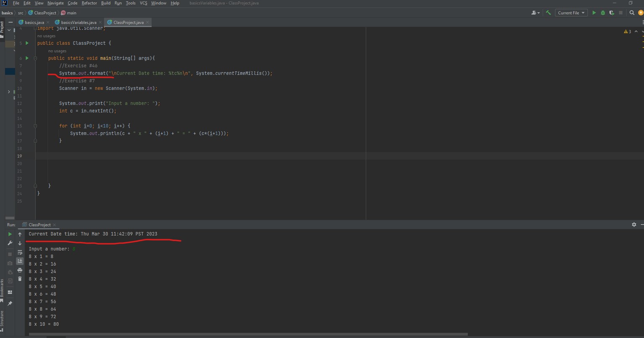Toggle soft-wrap in the Run console
The width and height of the screenshot is (644, 338).
20,253
